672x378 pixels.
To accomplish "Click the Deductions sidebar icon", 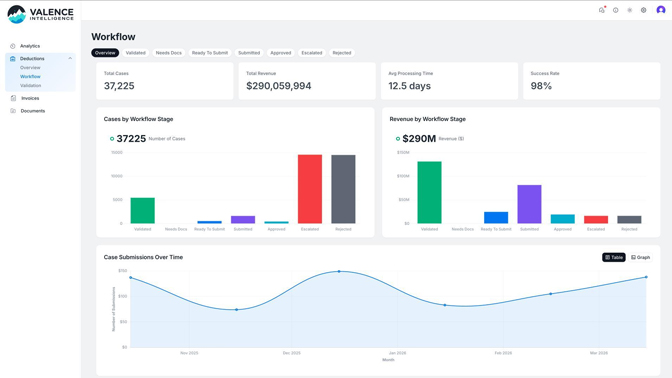I will pos(12,58).
